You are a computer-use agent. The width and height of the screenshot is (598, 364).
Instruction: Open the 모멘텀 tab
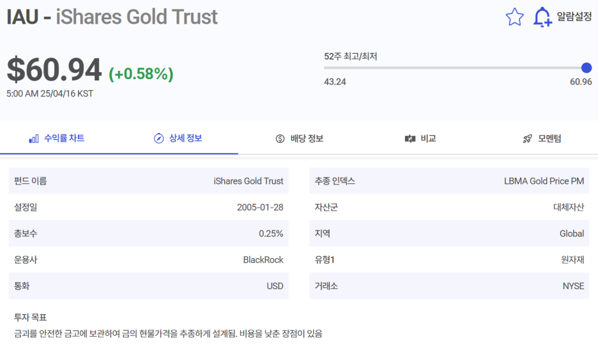coord(549,139)
